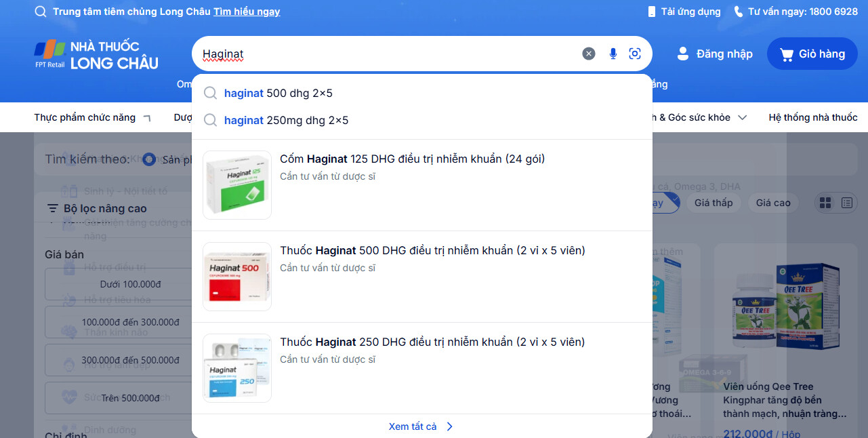868x438 pixels.
Task: Click Cốm Haginat 125 DHG product title
Action: tap(413, 159)
